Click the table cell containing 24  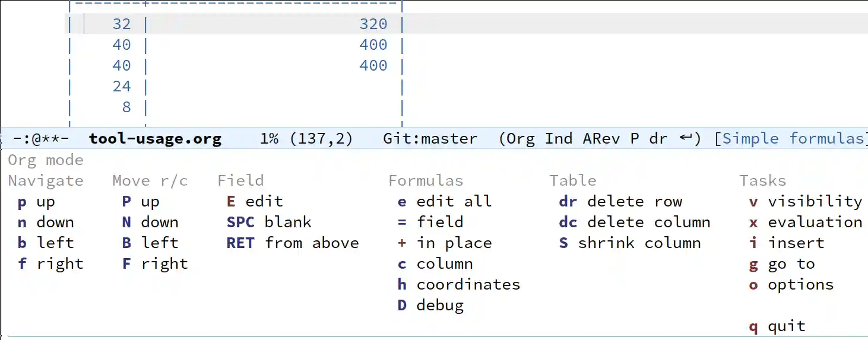click(122, 87)
